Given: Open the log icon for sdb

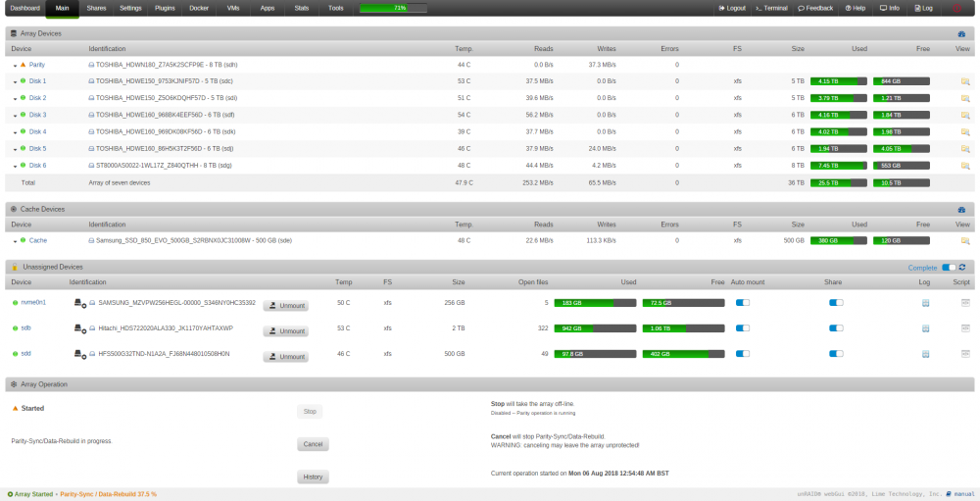Looking at the screenshot, I should click(x=926, y=328).
